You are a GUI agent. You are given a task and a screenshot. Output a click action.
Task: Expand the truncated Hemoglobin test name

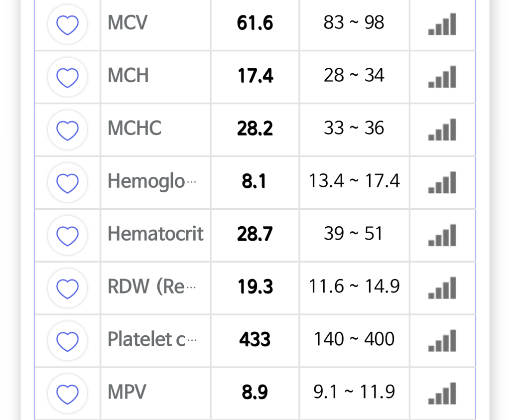pyautogui.click(x=152, y=181)
